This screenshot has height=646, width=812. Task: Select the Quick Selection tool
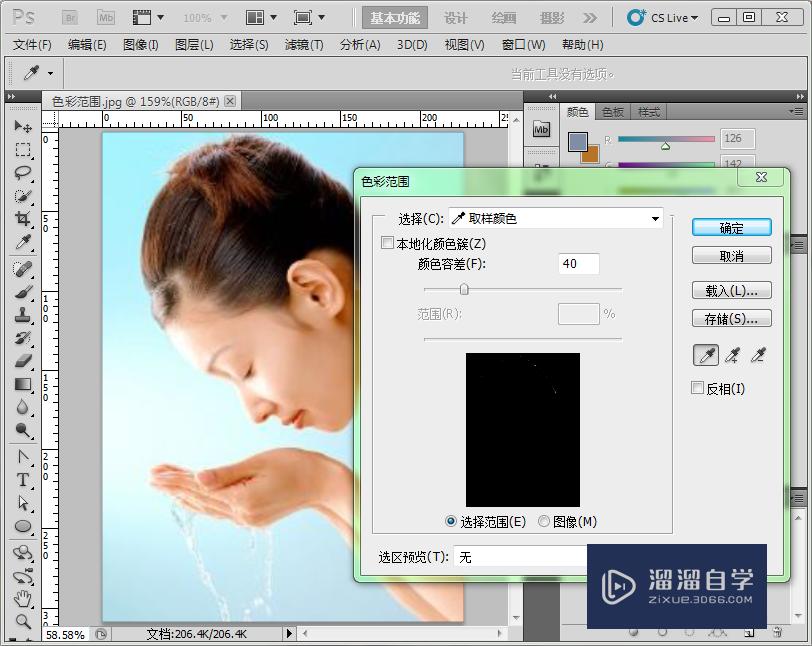pos(23,196)
